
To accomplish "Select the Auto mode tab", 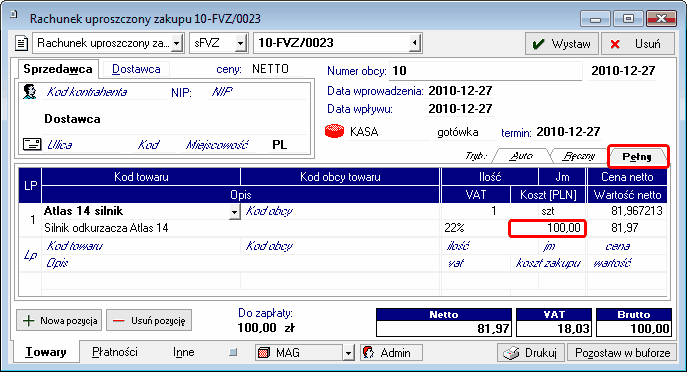I will [521, 156].
